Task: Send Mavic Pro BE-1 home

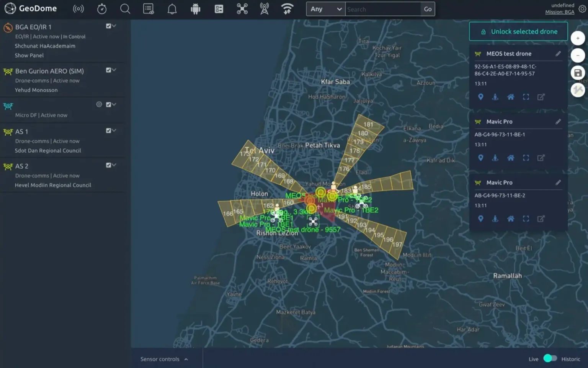Action: click(x=511, y=158)
